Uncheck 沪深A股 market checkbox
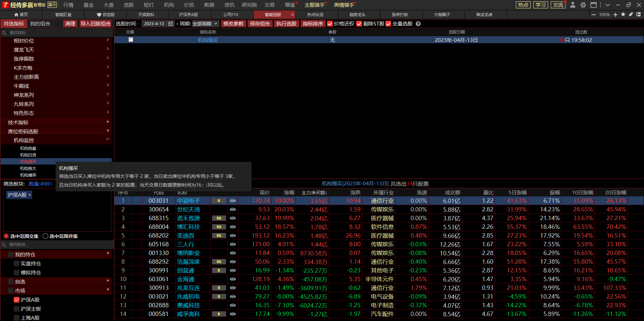 pyautogui.click(x=16, y=300)
